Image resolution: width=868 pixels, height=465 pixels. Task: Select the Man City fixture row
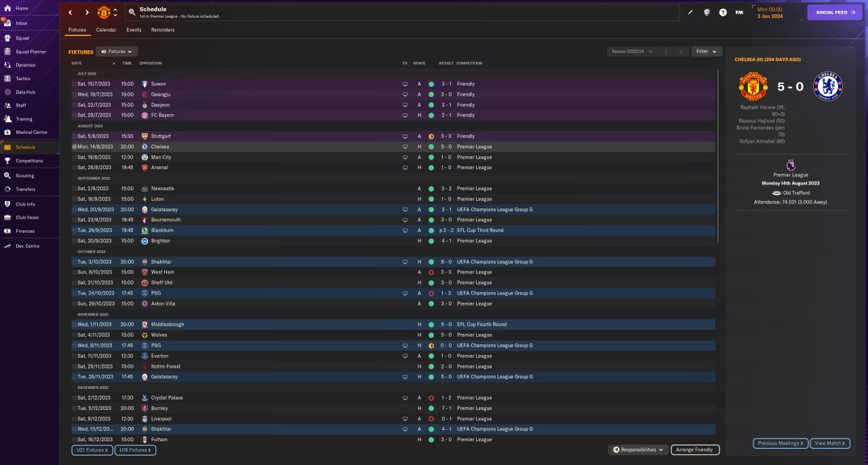click(393, 157)
